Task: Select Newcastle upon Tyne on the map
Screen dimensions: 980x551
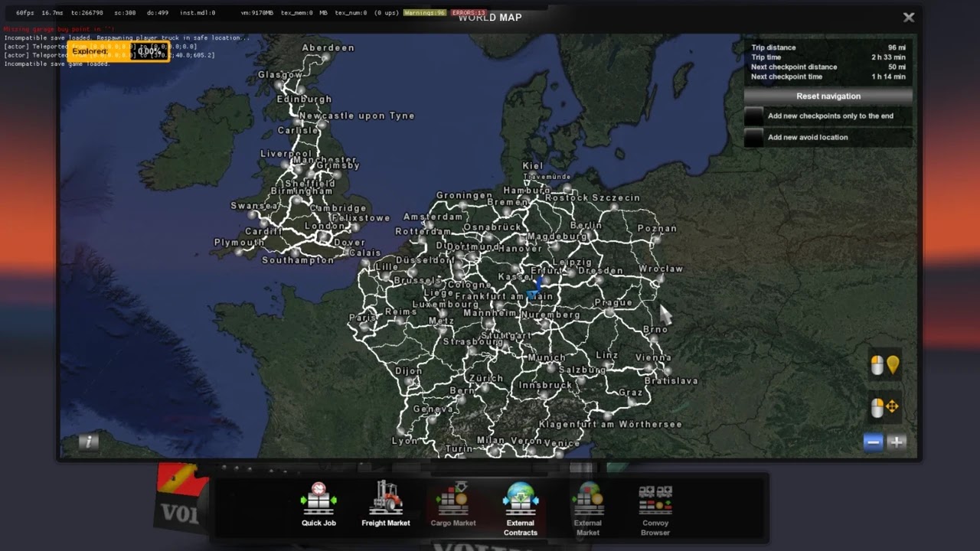Action: point(357,116)
